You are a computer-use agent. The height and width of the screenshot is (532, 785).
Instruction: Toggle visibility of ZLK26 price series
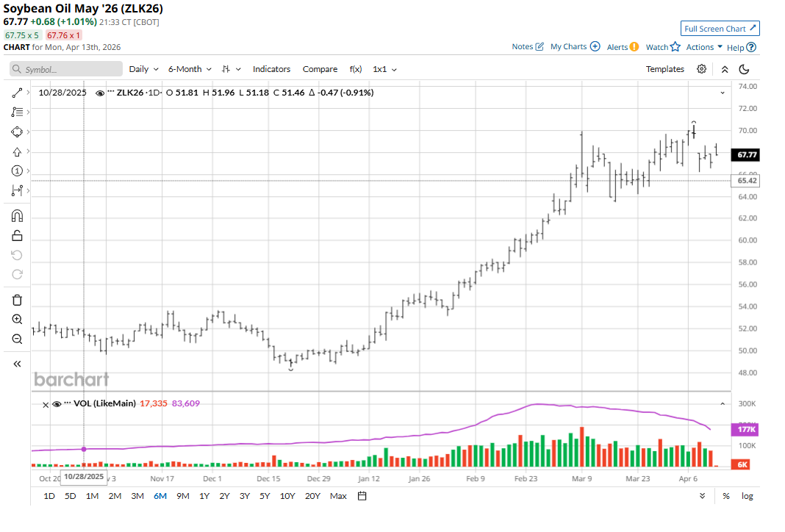100,93
